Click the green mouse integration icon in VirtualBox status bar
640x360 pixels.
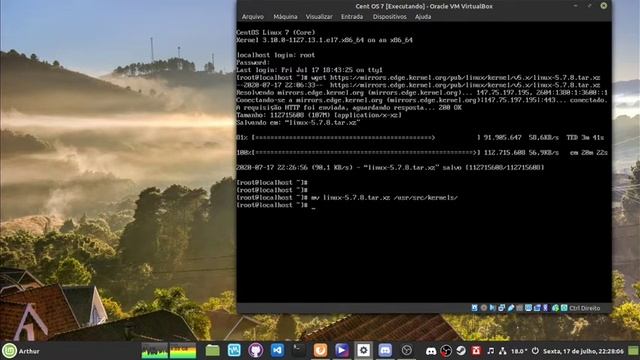[x=556, y=308]
